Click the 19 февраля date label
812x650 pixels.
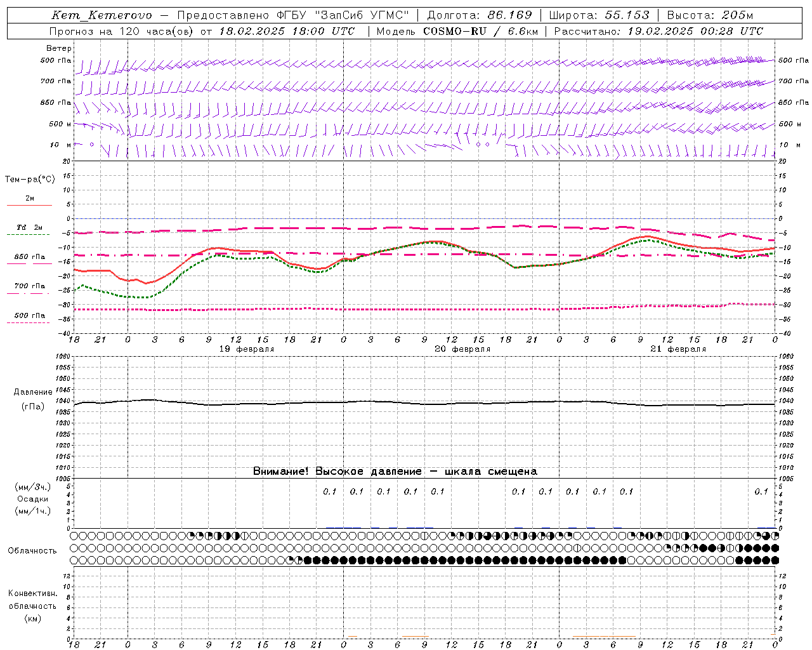pos(246,349)
